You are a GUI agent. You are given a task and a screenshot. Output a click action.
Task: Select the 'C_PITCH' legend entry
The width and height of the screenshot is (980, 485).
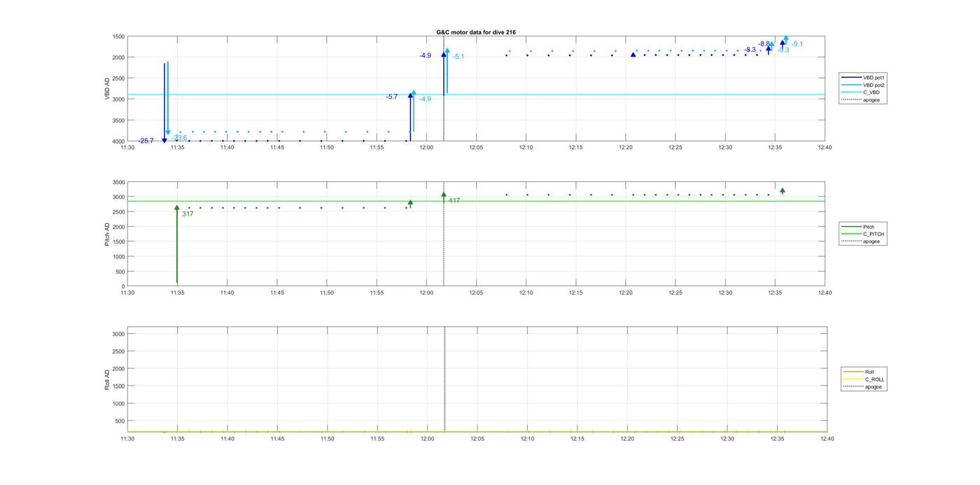(863, 234)
